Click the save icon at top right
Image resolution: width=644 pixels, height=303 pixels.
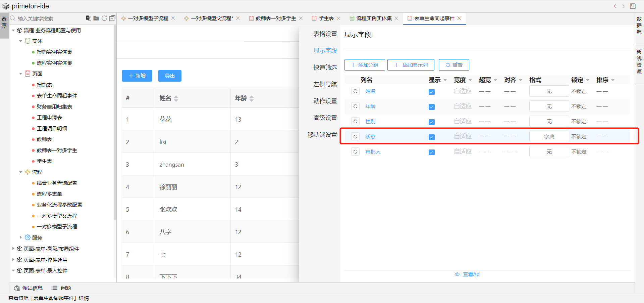[x=633, y=6]
